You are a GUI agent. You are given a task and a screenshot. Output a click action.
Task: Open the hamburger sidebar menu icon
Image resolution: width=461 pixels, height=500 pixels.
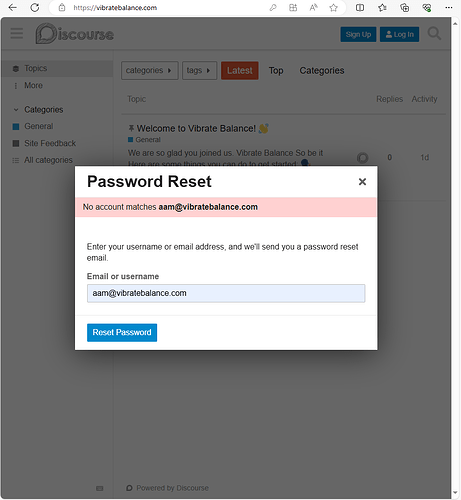tap(17, 34)
